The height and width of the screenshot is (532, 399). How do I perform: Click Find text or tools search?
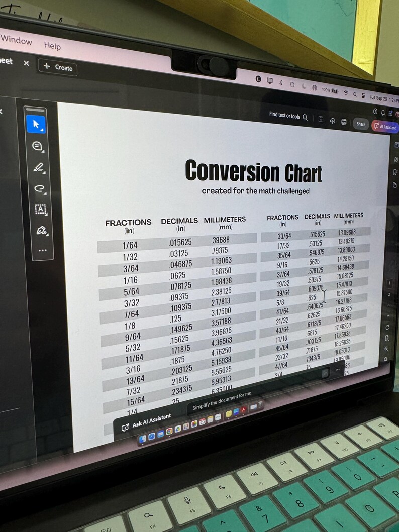(x=288, y=116)
